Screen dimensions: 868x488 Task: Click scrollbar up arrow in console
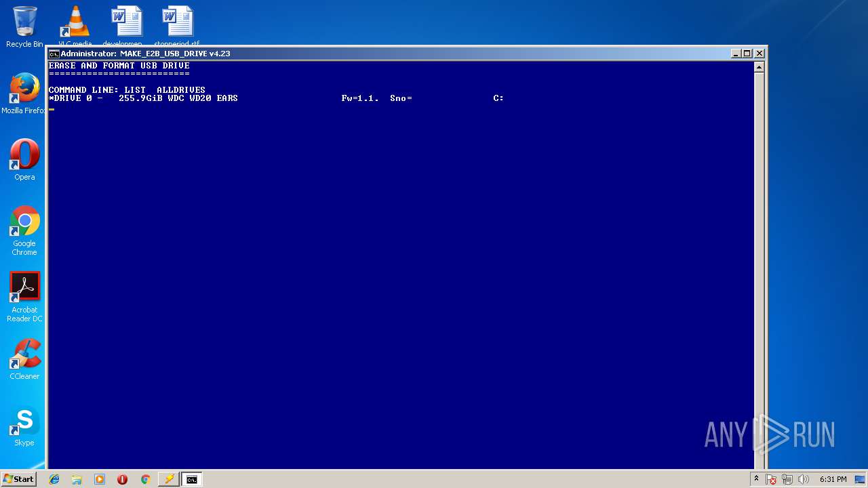tap(759, 66)
